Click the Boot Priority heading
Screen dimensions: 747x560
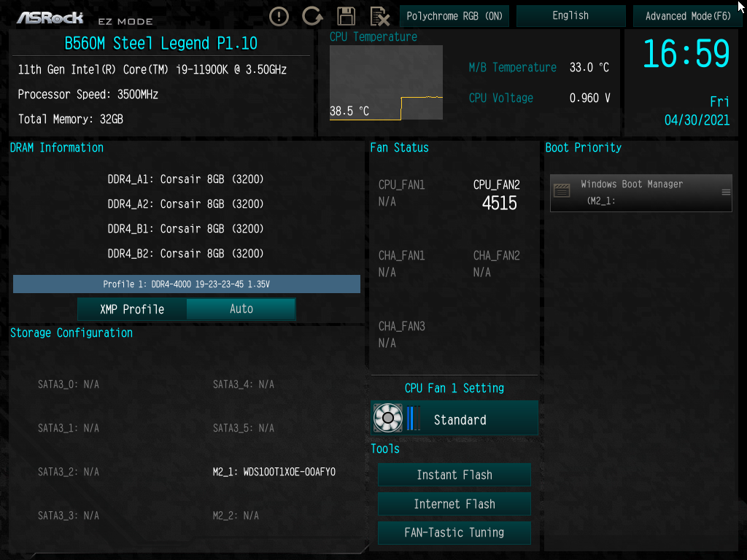pos(583,147)
